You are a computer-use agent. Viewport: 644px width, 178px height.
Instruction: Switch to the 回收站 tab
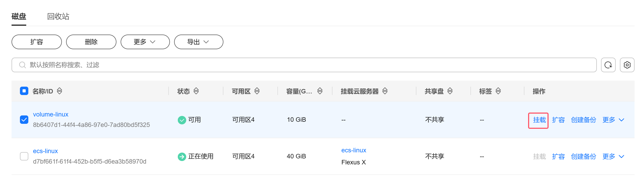pos(58,16)
